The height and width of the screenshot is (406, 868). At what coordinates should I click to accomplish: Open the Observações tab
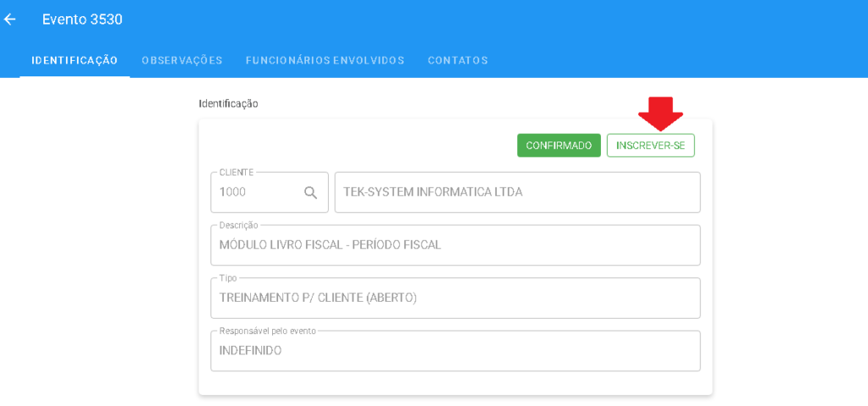click(182, 60)
